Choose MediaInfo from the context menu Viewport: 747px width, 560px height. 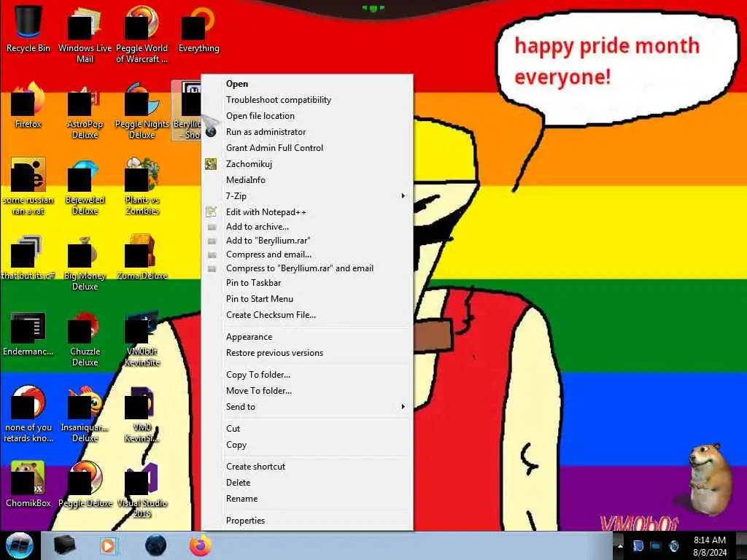(x=307, y=180)
